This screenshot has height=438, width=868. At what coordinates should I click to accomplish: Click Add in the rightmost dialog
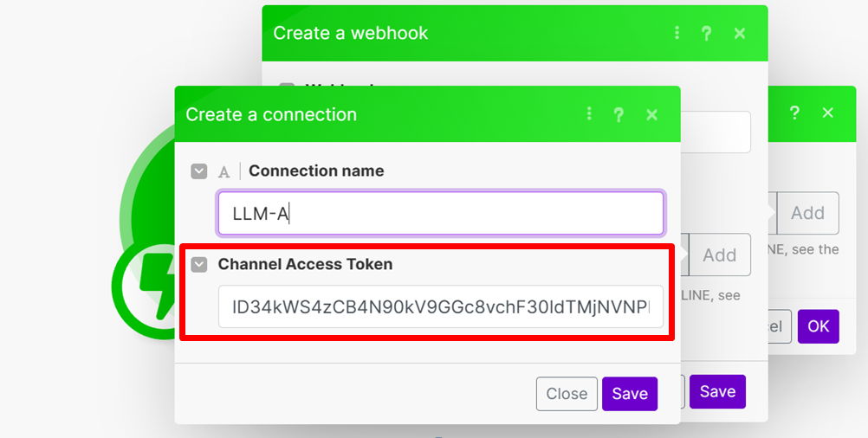pyautogui.click(x=807, y=213)
